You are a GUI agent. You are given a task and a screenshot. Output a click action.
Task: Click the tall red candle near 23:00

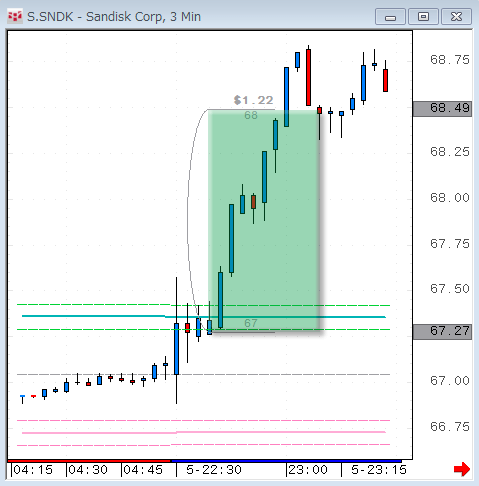[308, 77]
